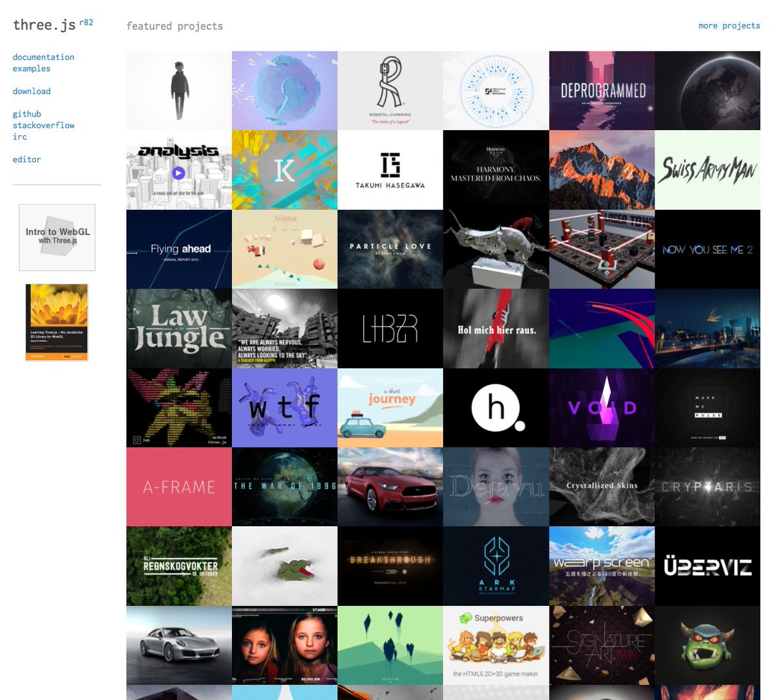Open the blue circular radial chart project
Image resolution: width=773 pixels, height=700 pixels.
[496, 91]
